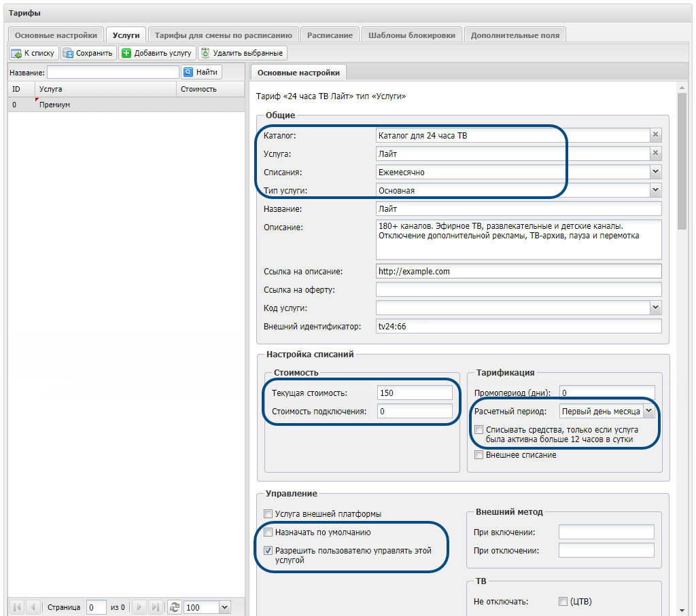Viewport: 696px width, 616px height.
Task: Click the Стоимость подключения field
Action: tap(415, 411)
